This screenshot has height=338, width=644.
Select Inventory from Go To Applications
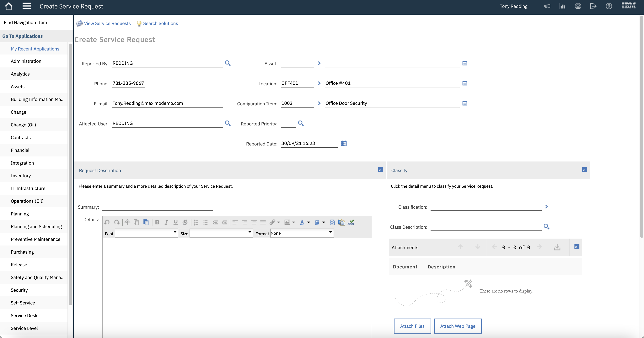(x=21, y=176)
